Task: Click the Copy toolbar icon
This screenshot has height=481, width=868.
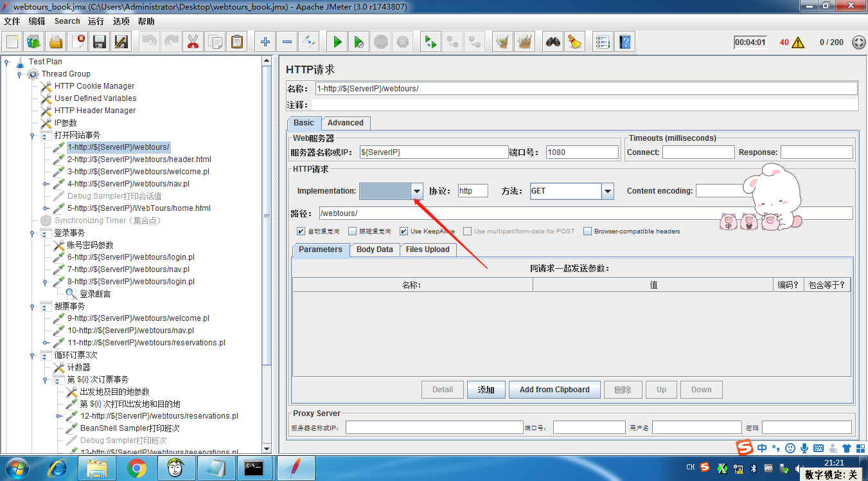Action: coord(215,42)
